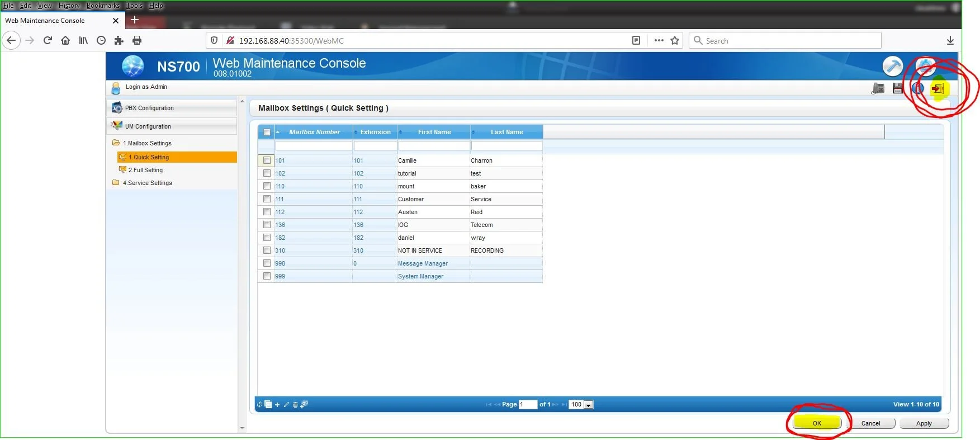
Task: Sort by Mailbox Number column
Action: 314,132
